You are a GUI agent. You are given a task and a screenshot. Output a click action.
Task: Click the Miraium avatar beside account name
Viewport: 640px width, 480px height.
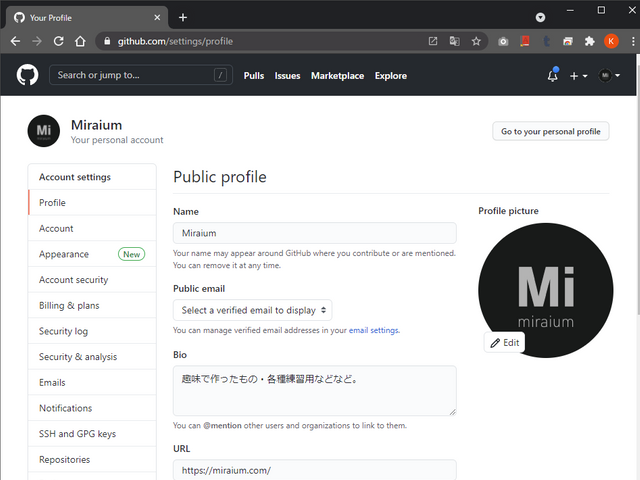[44, 131]
